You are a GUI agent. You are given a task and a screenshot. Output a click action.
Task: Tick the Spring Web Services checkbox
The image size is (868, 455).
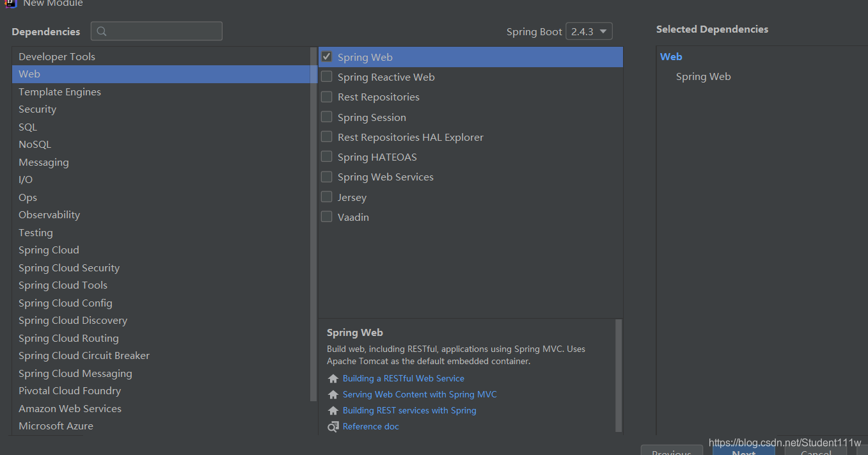click(326, 177)
